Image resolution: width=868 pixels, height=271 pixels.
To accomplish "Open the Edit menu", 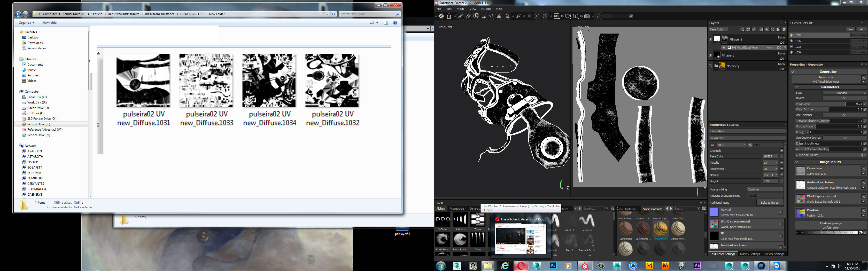I will 449,9.
